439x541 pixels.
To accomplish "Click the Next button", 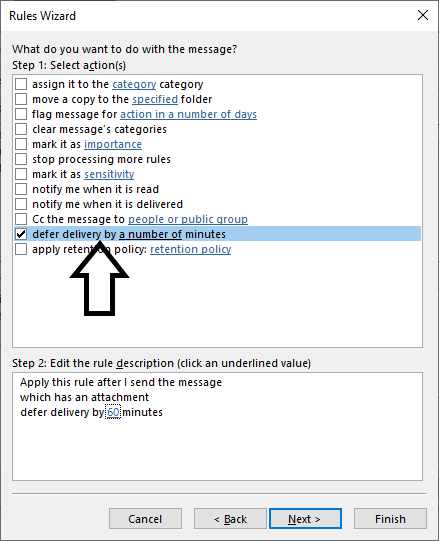I will point(305,519).
